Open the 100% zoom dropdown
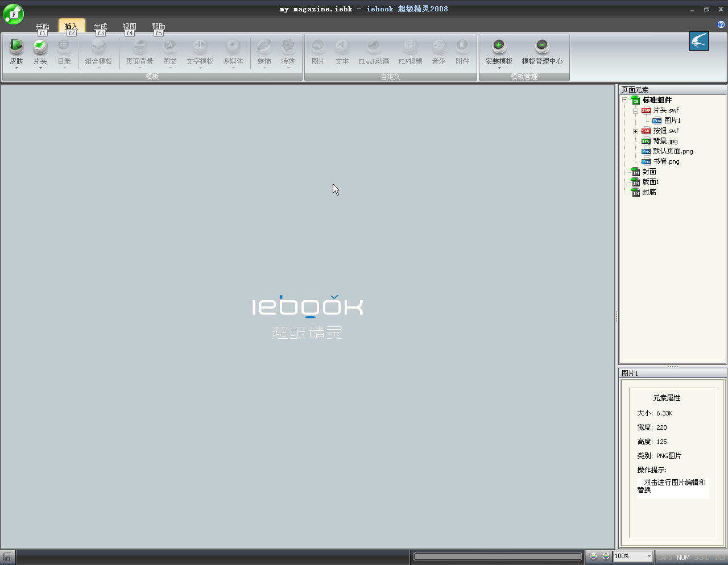 pos(648,556)
